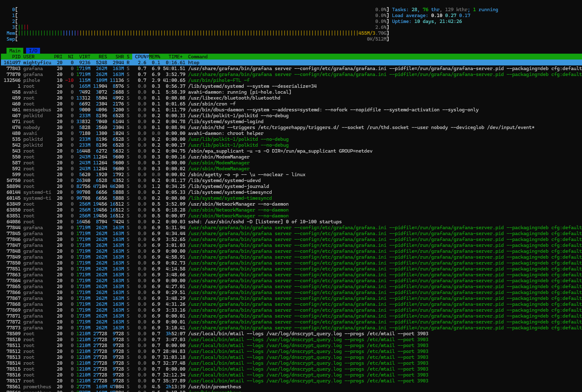This screenshot has height=392, width=582.
Task: Sort by the USER column header
Action: (x=29, y=57)
